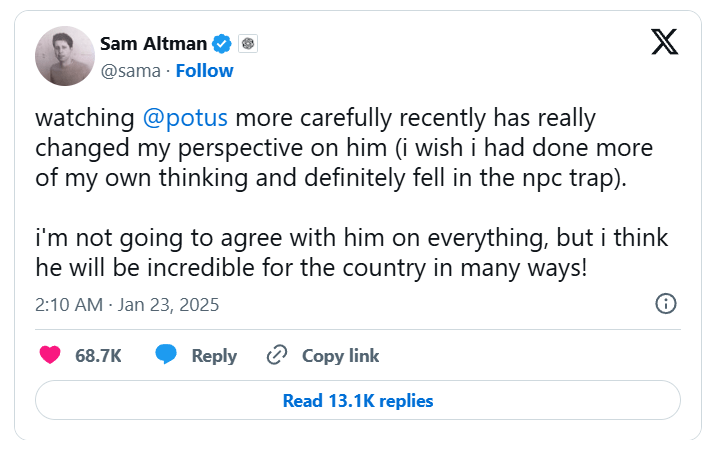Click the blue verified checkmark badge
Viewport: 717px width, 458px height.
coord(222,43)
